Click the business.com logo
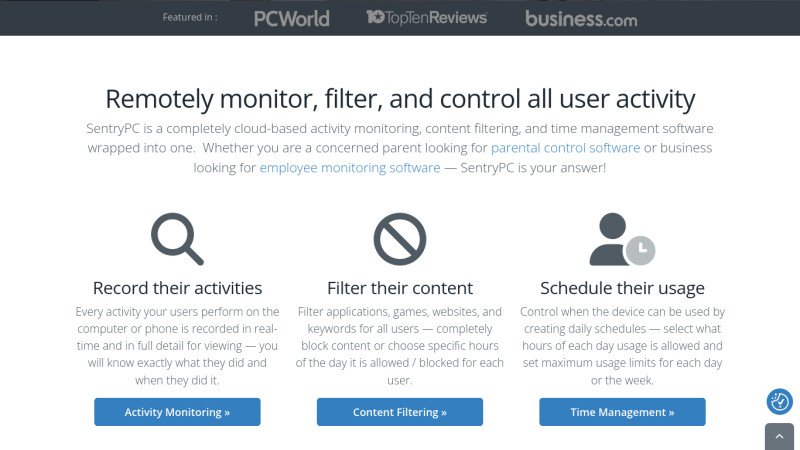 tap(581, 17)
